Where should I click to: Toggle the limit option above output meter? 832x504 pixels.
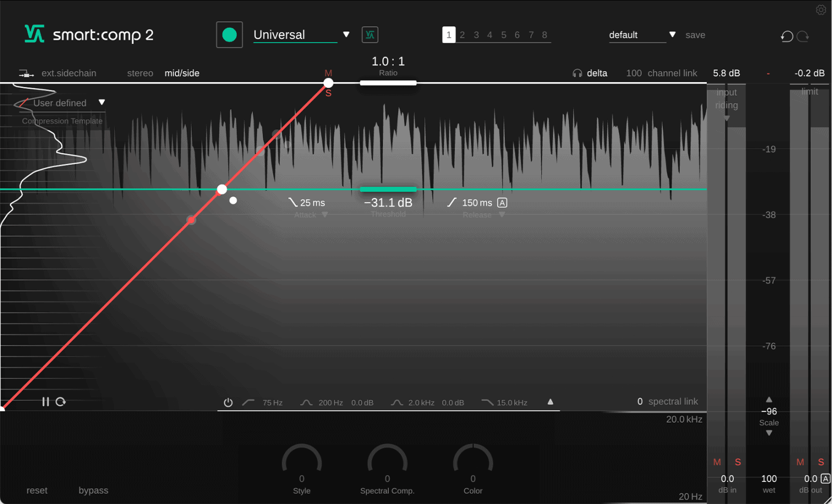(x=809, y=91)
